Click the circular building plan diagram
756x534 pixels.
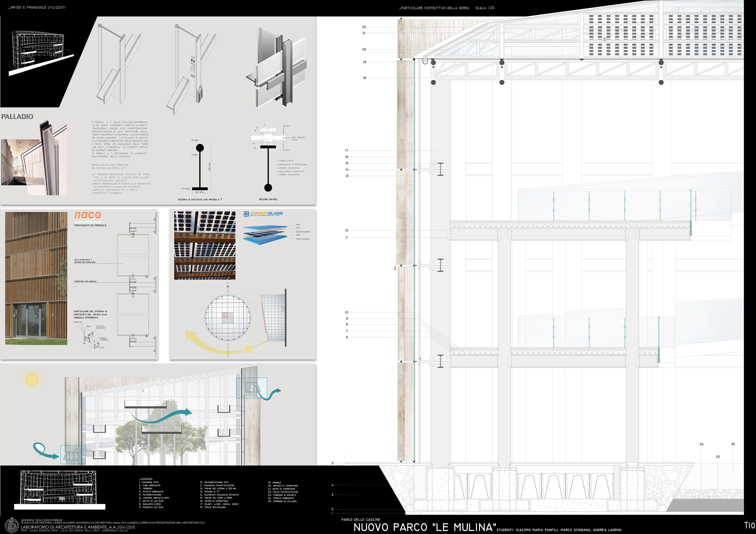(x=227, y=318)
